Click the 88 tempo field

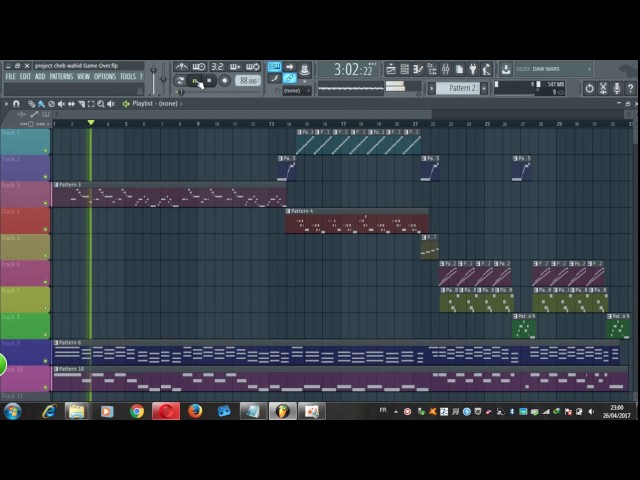coord(248,81)
